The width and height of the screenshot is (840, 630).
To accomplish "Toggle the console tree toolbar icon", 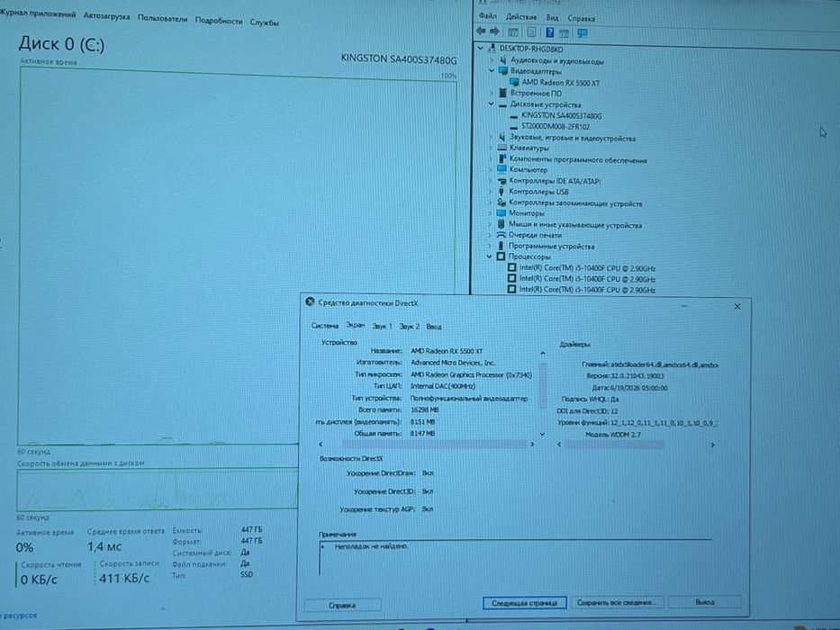I will 513,32.
